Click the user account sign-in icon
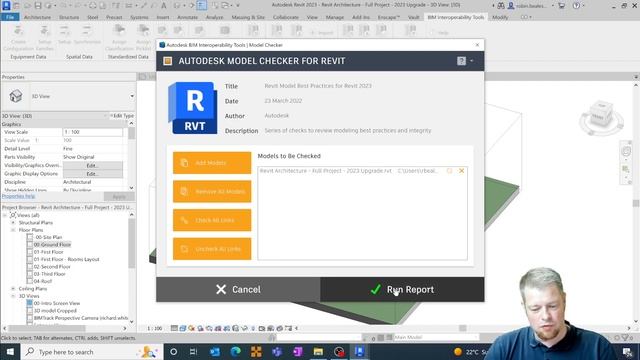The width and height of the screenshot is (640, 360). [x=511, y=6]
